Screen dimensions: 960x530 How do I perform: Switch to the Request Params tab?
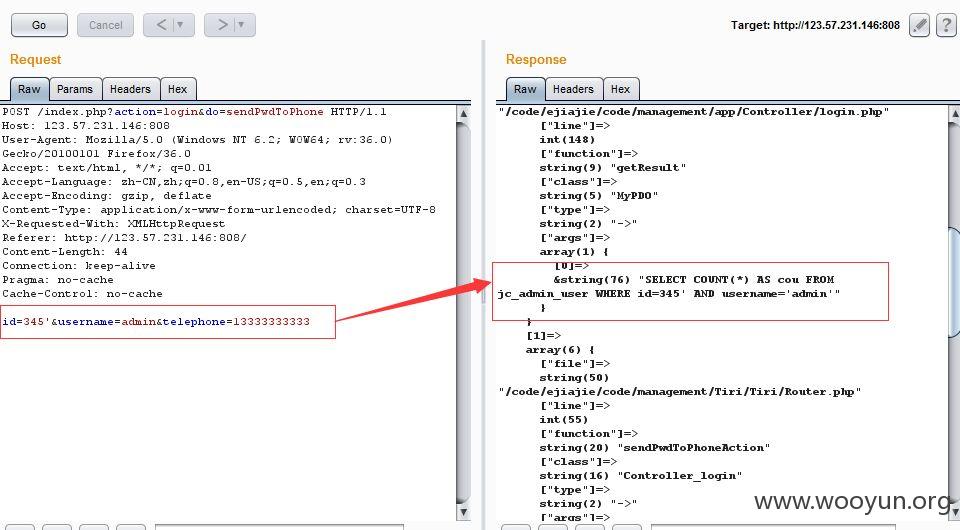[75, 89]
